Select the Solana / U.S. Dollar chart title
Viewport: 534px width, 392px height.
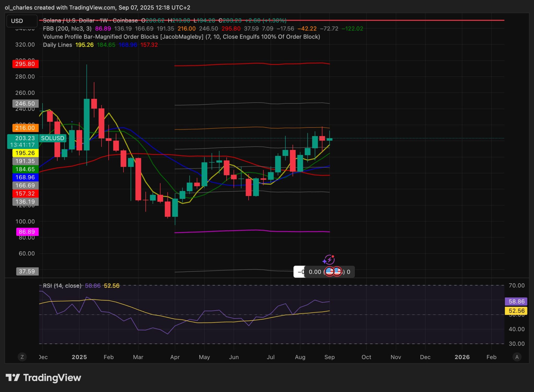click(68, 21)
